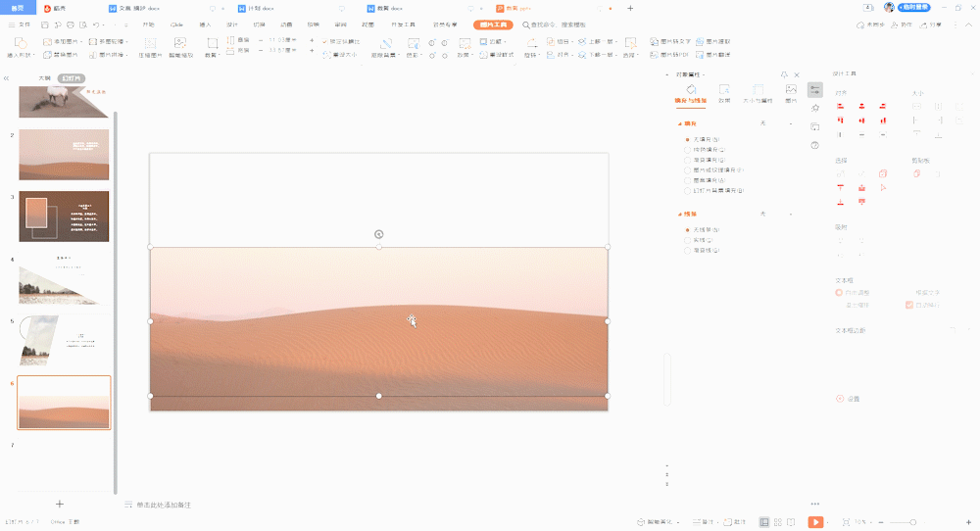
Task: Choose the 实线 solid line option
Action: [x=688, y=240]
